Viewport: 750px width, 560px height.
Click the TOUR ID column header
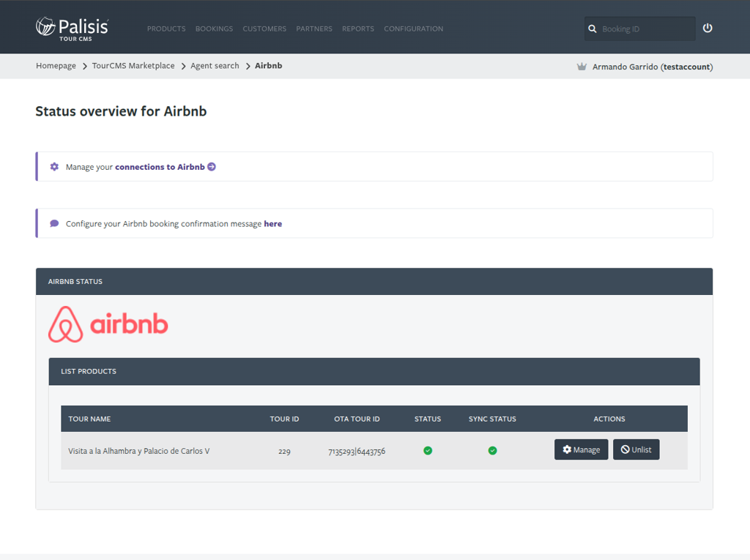pos(284,419)
